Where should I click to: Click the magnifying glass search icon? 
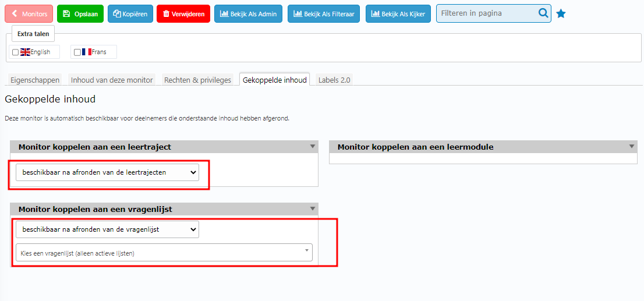tap(543, 13)
